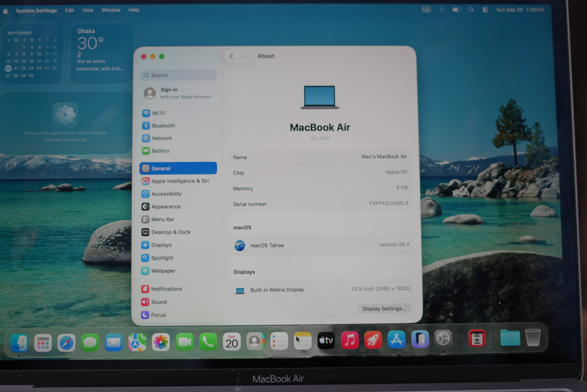
Task: Click the Name row Mac's MacBook Air
Action: tap(320, 157)
